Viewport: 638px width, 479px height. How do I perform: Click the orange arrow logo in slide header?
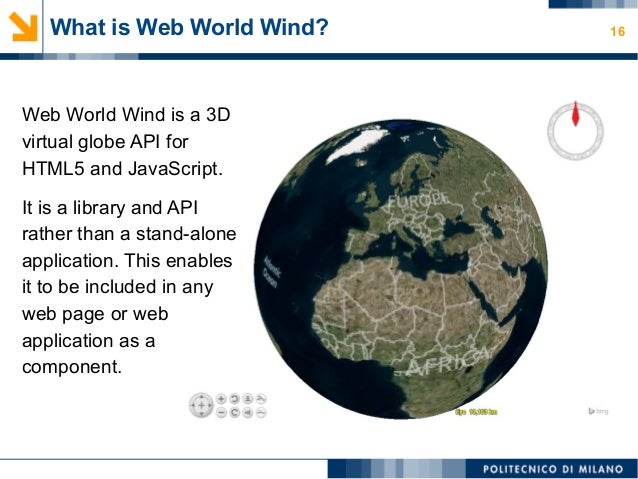23,27
